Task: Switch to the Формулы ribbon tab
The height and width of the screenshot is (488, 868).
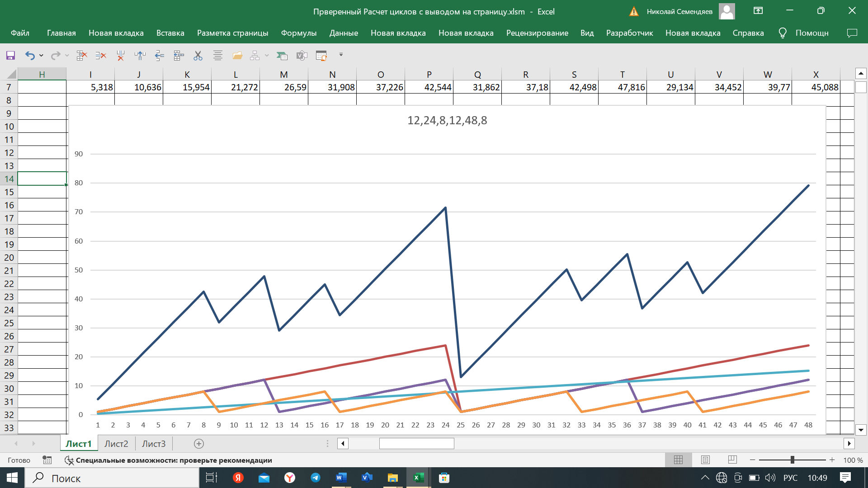Action: click(299, 33)
